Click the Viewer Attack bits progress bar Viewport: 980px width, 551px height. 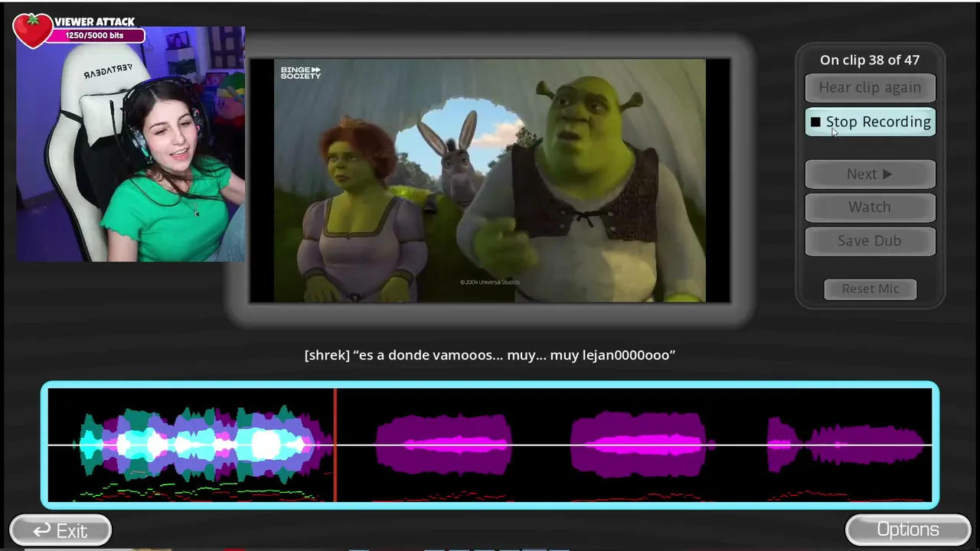95,35
